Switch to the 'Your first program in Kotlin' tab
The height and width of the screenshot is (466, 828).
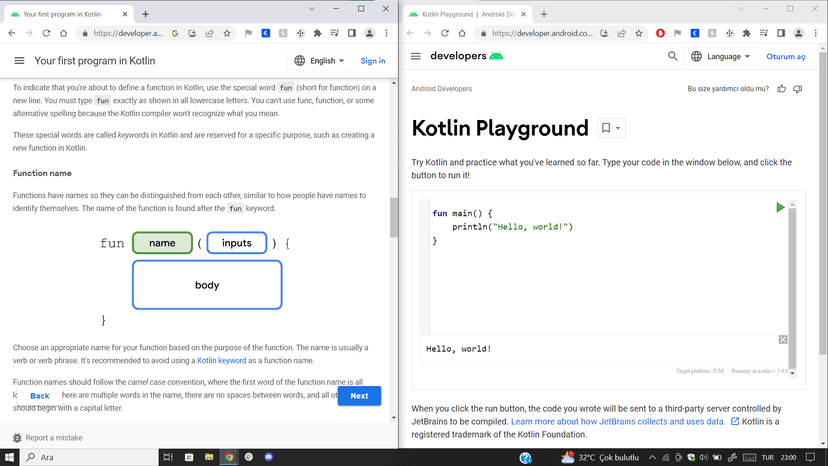pyautogui.click(x=62, y=14)
